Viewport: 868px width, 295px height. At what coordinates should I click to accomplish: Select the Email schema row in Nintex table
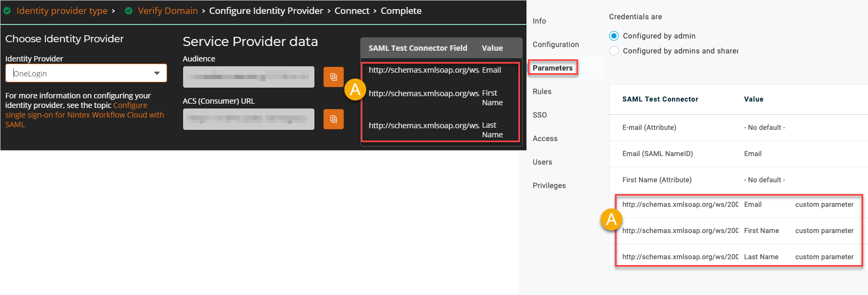pyautogui.click(x=440, y=70)
